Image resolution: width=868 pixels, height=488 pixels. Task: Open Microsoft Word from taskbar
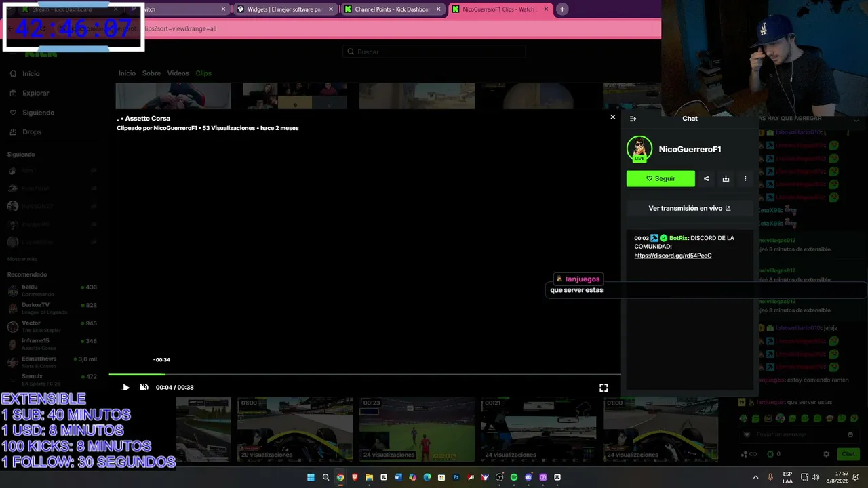pyautogui.click(x=398, y=477)
